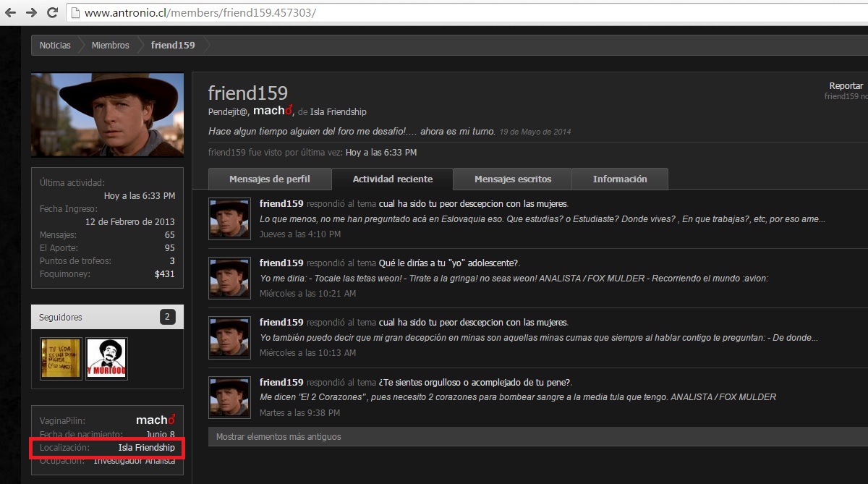Screen dimensions: 868x484
Task: Click the Foquimoney amount $431
Action: pos(165,274)
